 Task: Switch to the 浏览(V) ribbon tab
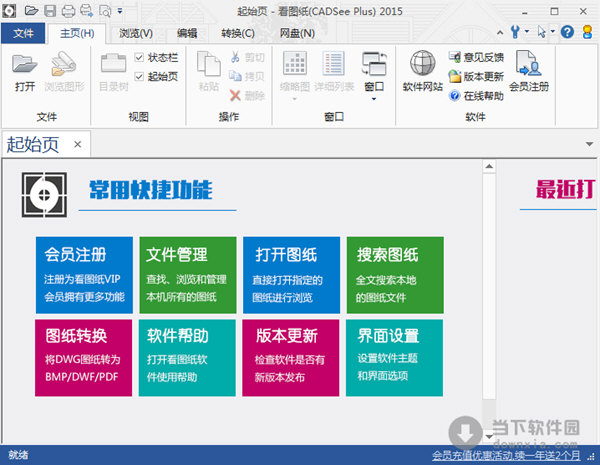click(136, 33)
